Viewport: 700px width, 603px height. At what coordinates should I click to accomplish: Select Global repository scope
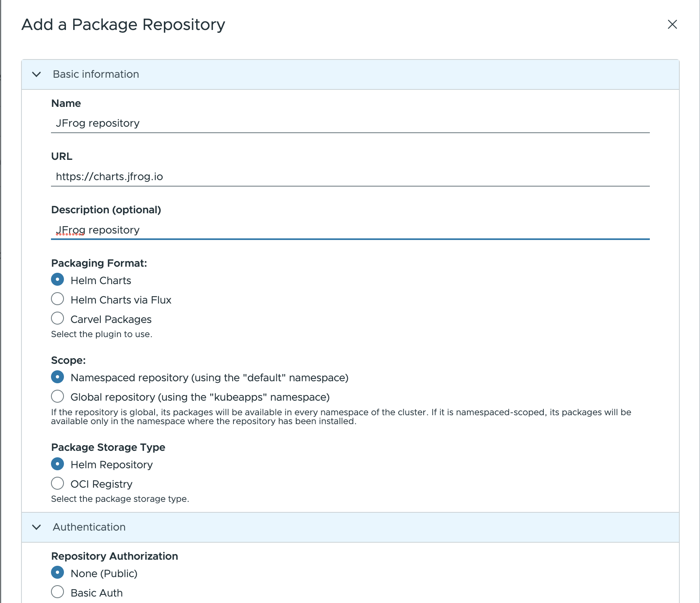57,396
